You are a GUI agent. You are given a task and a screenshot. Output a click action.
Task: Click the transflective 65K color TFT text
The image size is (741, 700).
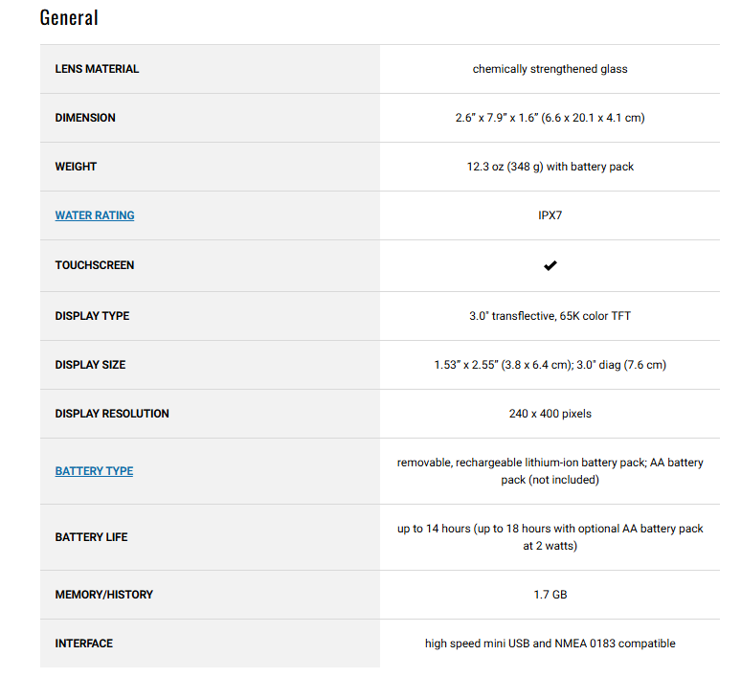550,316
